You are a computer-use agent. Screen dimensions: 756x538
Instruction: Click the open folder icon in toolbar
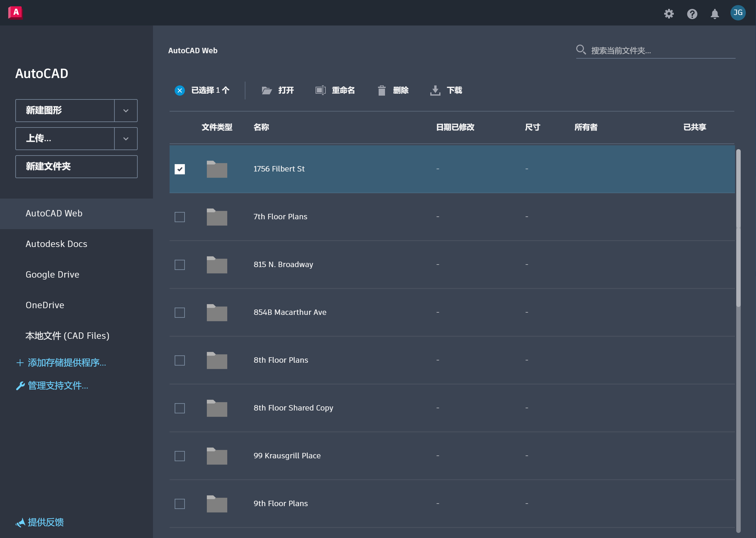pos(267,91)
